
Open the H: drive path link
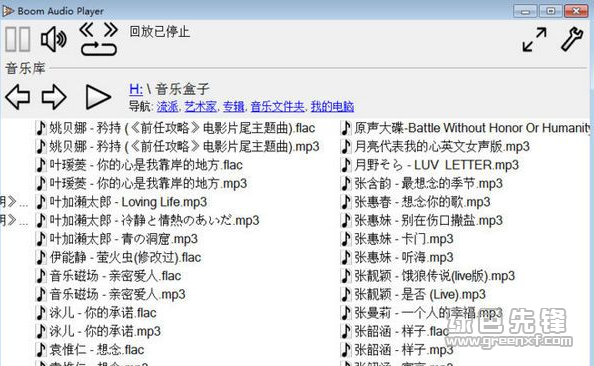(x=136, y=89)
